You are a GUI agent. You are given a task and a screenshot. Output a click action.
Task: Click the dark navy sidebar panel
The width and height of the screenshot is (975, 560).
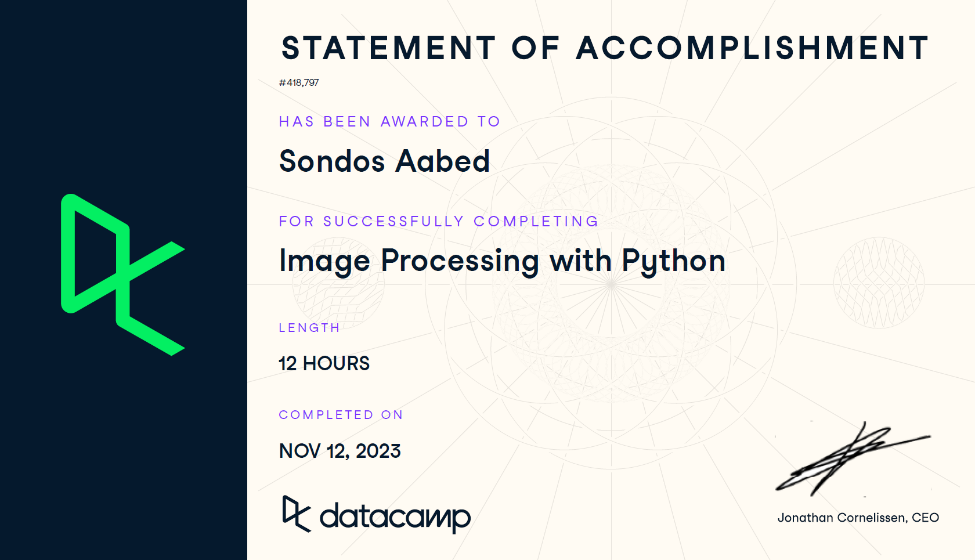pyautogui.click(x=124, y=280)
